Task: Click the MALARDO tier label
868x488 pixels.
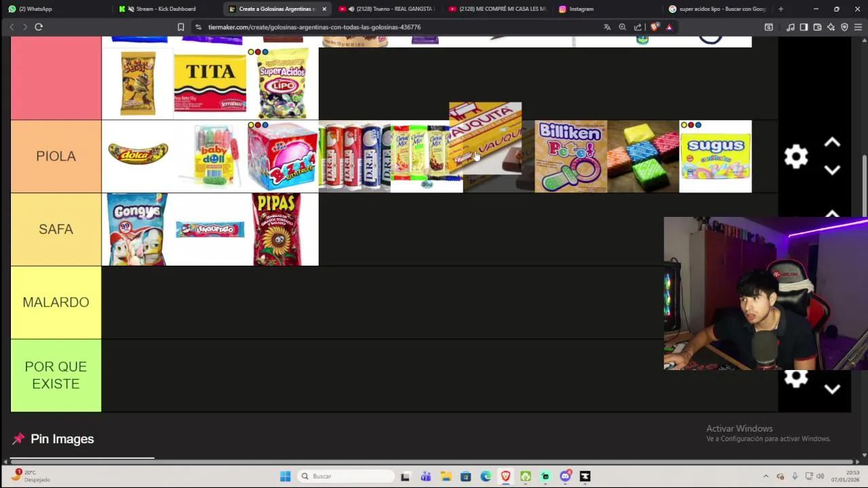Action: click(56, 302)
